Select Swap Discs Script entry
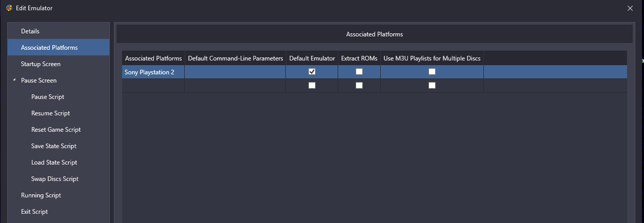The width and height of the screenshot is (644, 223). click(55, 179)
